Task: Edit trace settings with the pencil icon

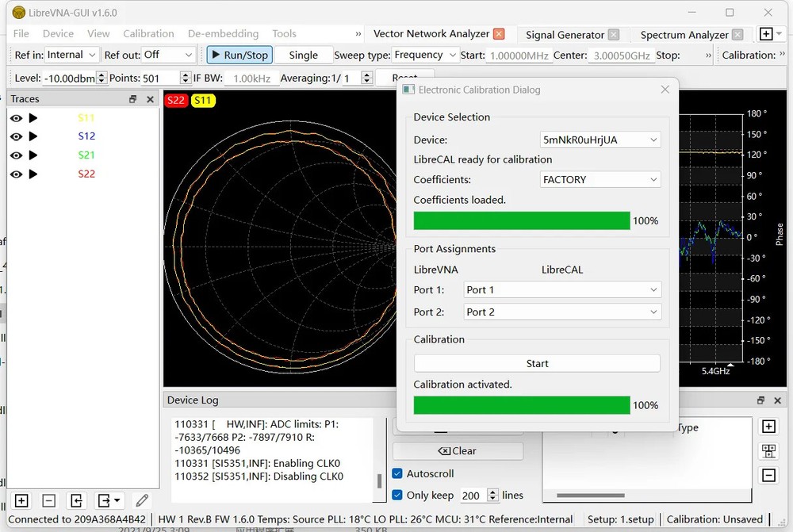Action: coord(141,500)
